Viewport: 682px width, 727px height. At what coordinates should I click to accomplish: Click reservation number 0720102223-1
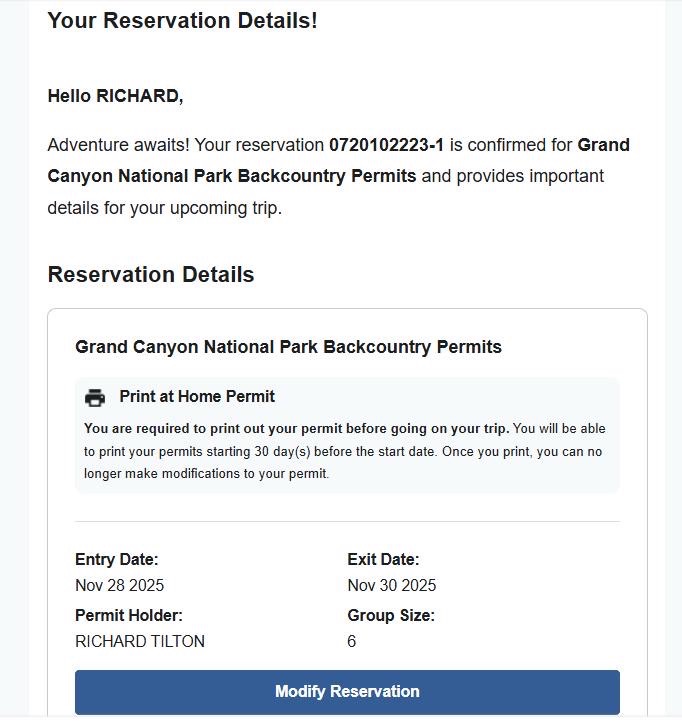pyautogui.click(x=386, y=145)
